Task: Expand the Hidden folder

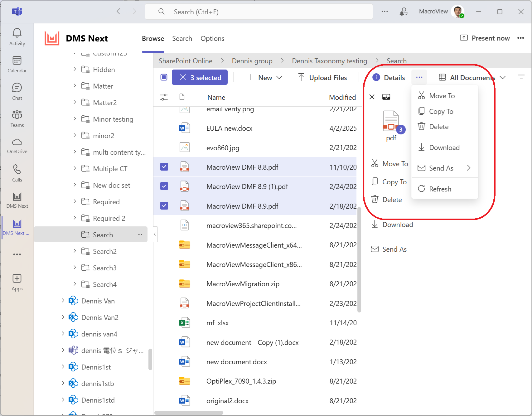Action: 75,69
